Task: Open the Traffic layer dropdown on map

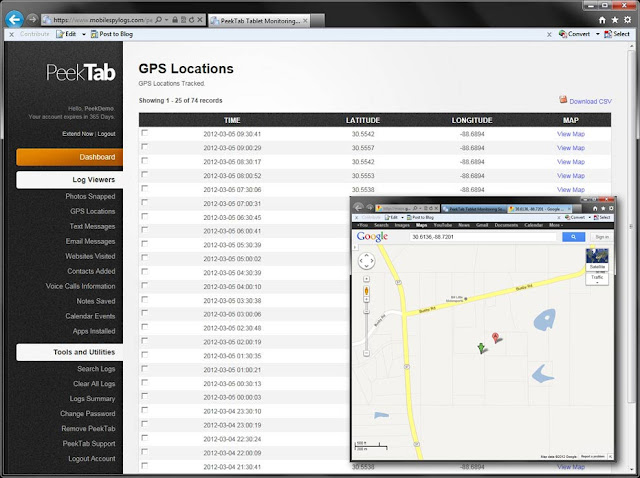Action: (x=597, y=279)
